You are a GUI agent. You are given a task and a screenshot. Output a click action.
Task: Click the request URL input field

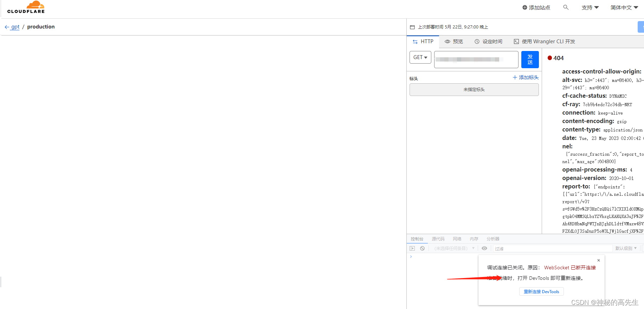click(x=476, y=59)
